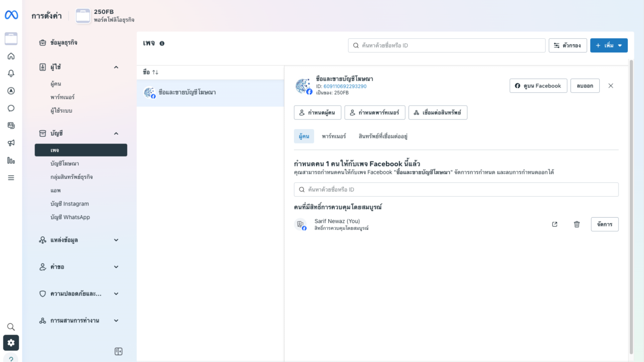Screen dimensions: 644x362
Task: Click the megaphone ads icon
Action: coord(11,143)
